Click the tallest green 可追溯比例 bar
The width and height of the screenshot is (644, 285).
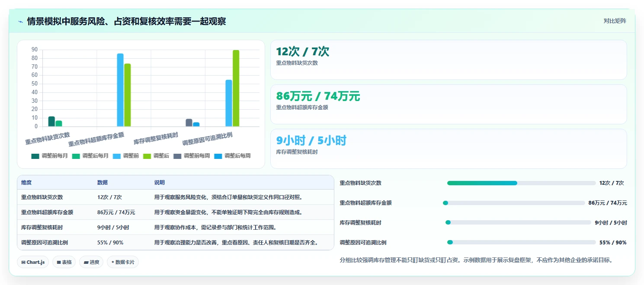[236, 88]
